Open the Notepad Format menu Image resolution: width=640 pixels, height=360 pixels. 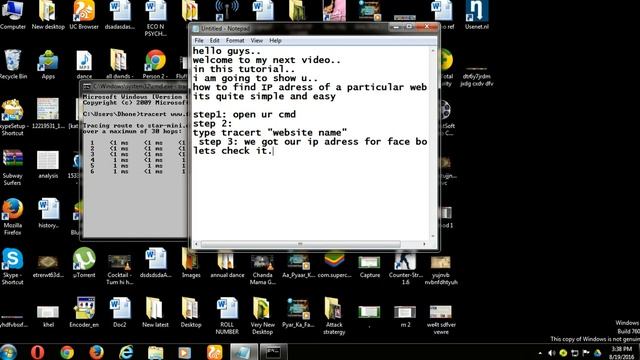coord(235,40)
